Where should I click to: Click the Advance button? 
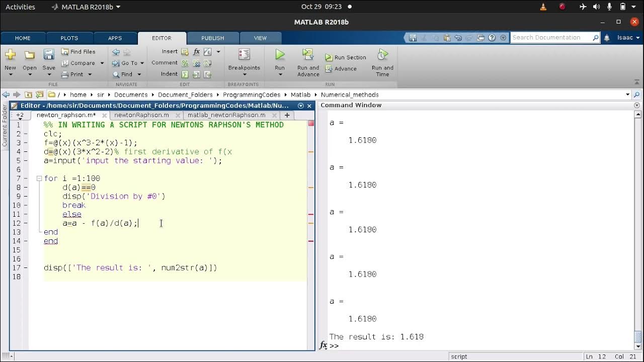[340, 69]
